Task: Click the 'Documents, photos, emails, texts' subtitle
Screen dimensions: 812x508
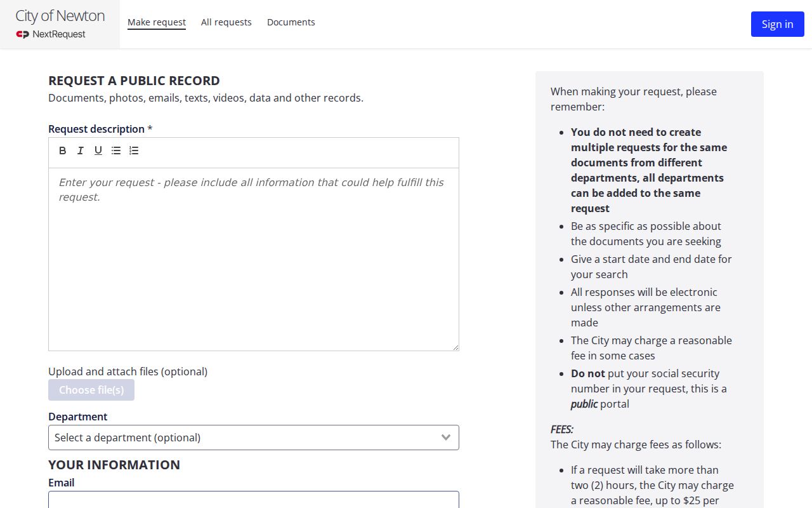Action: tap(206, 98)
